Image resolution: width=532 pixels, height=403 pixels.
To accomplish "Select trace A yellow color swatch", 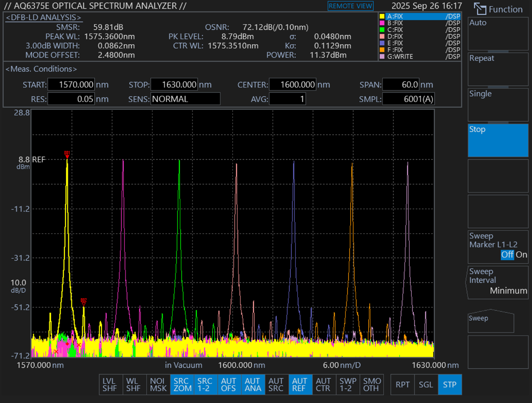I will pyautogui.click(x=382, y=16).
